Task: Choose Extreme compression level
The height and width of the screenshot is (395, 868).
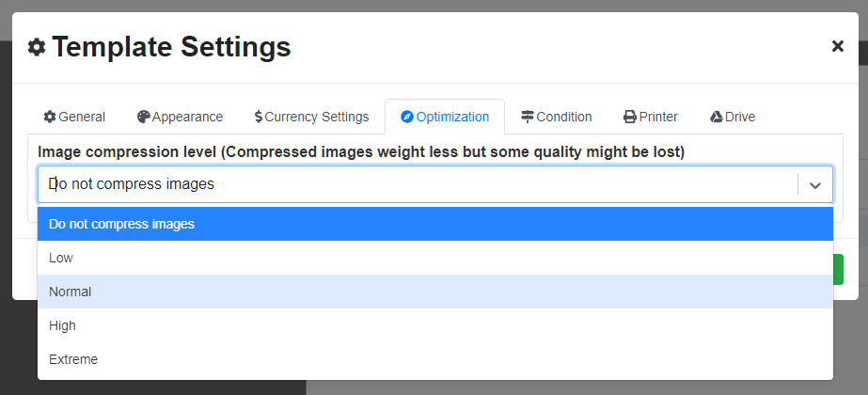Action: (x=435, y=359)
